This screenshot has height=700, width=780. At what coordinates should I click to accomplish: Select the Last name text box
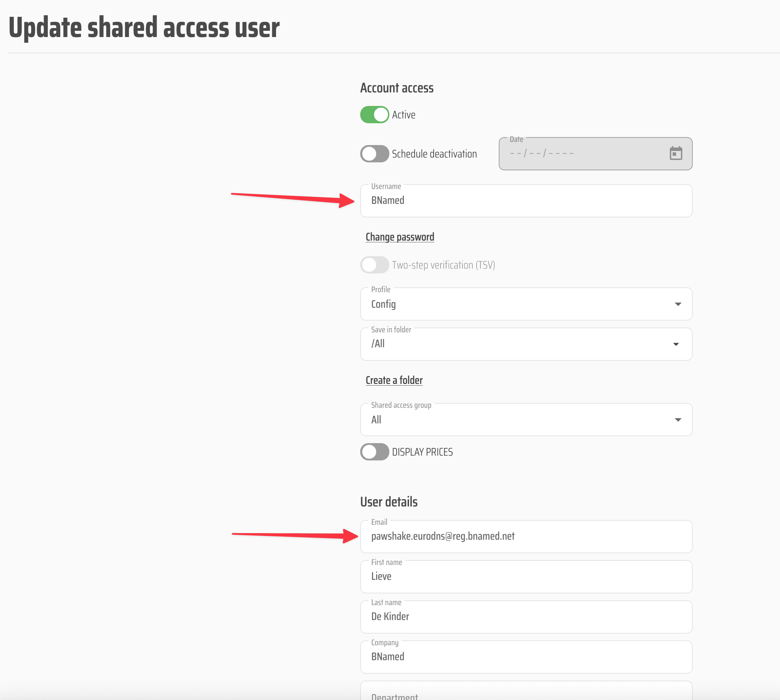coord(526,617)
